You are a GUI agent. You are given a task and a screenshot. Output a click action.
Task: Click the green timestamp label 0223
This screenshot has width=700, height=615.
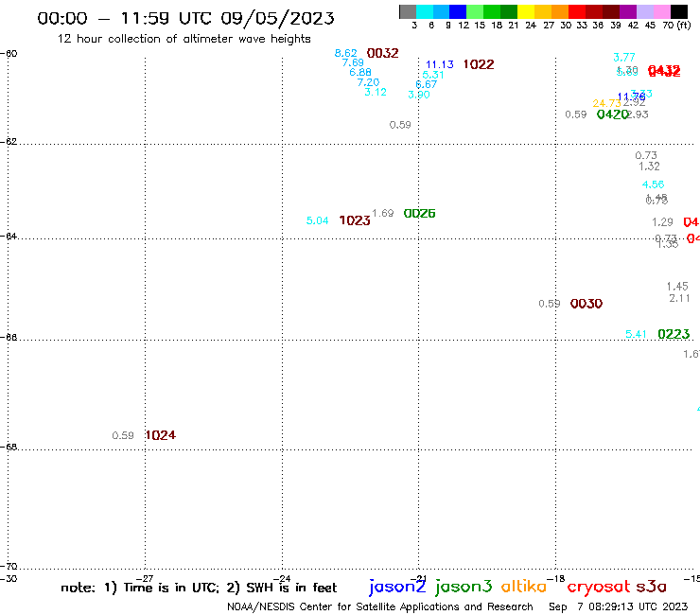tap(674, 334)
